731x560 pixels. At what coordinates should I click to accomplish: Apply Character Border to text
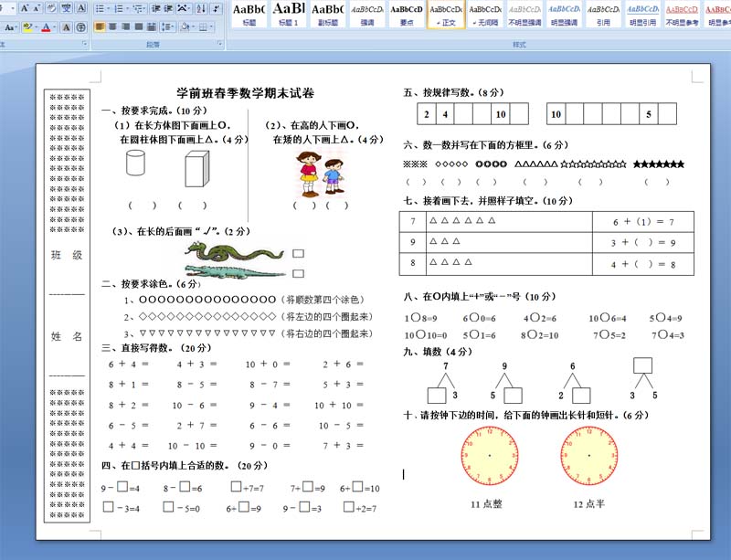coord(81,8)
